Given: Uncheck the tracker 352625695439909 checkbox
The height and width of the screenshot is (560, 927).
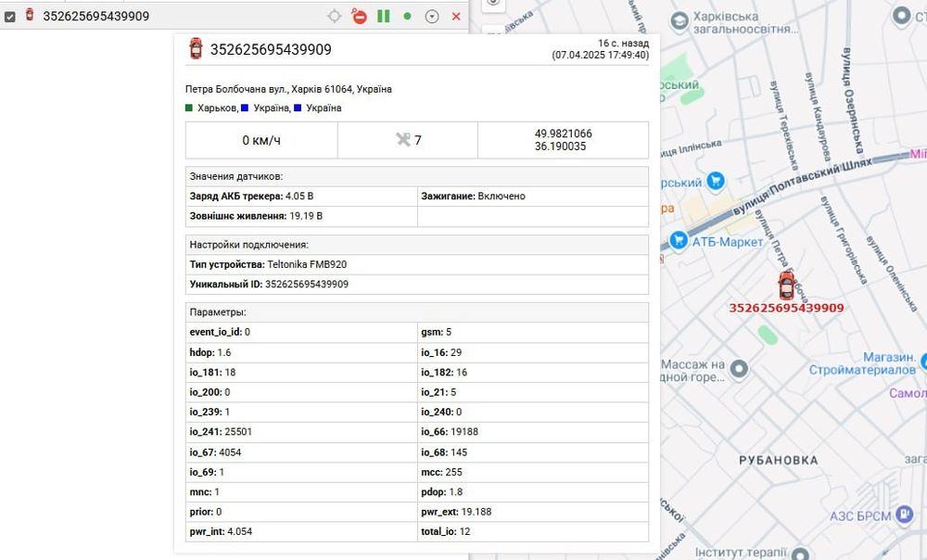Looking at the screenshot, I should point(10,16).
